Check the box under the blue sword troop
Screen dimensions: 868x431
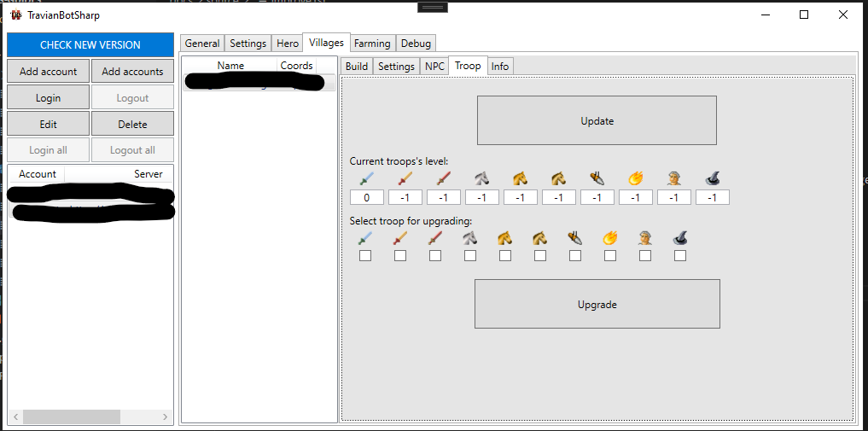click(x=365, y=255)
